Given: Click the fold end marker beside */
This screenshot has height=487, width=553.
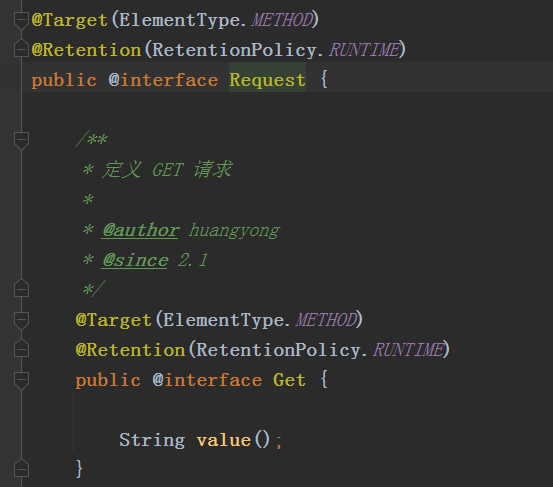Looking at the screenshot, I should coord(21,288).
